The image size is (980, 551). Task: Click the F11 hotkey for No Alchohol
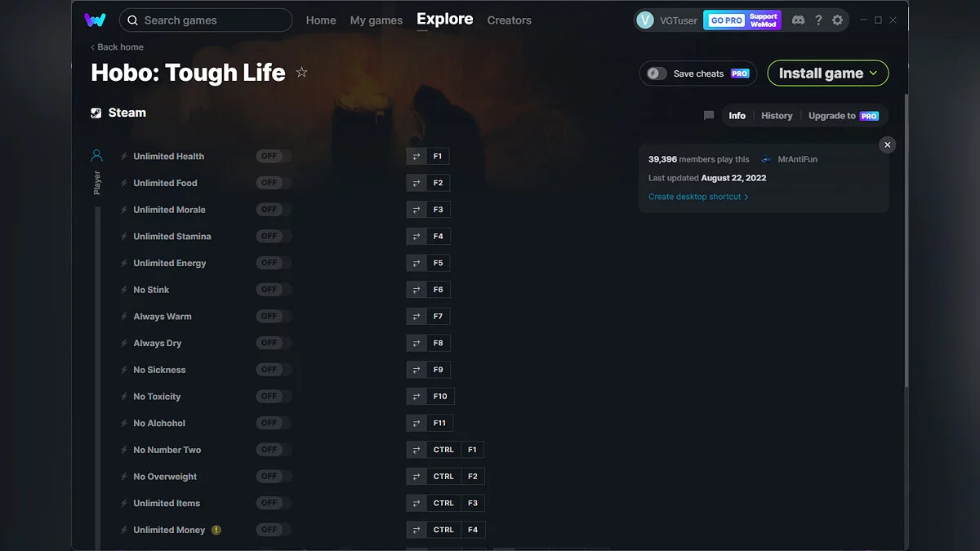440,423
